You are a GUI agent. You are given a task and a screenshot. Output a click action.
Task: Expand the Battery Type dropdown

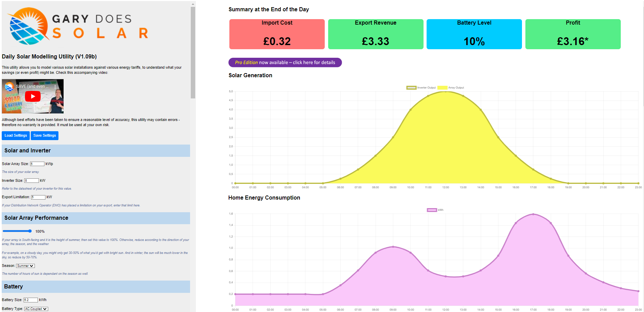pyautogui.click(x=36, y=309)
